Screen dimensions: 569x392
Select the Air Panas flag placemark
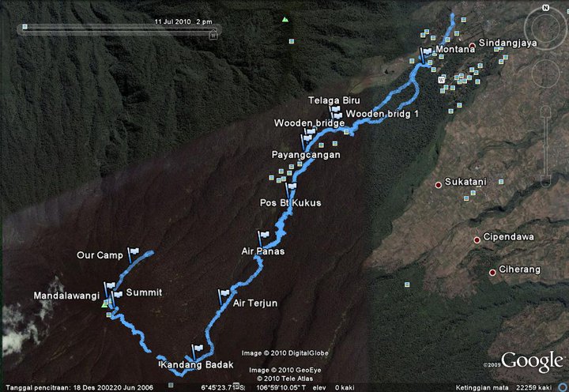[263, 237]
